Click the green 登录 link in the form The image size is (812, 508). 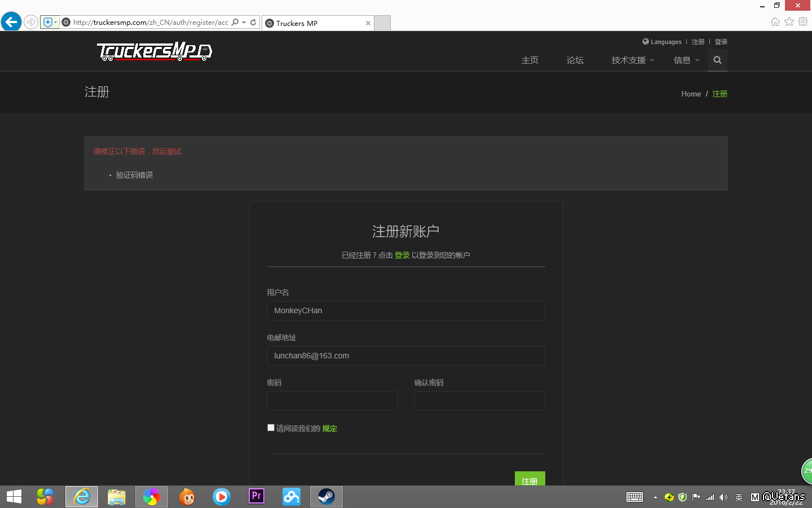[402, 255]
